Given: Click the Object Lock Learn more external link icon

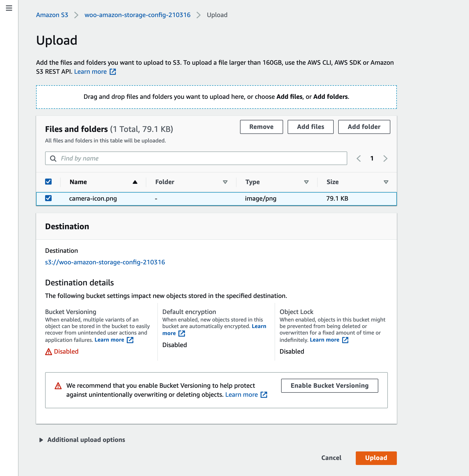Looking at the screenshot, I should pos(346,340).
